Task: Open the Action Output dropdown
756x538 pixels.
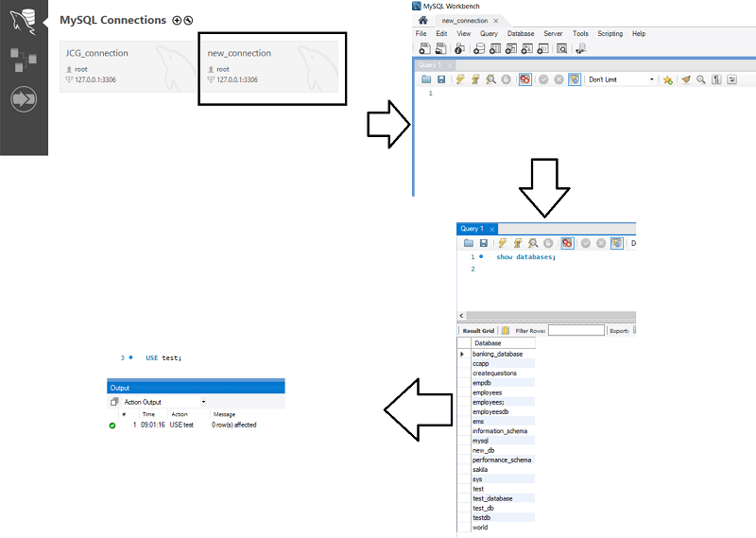Action: [x=203, y=402]
